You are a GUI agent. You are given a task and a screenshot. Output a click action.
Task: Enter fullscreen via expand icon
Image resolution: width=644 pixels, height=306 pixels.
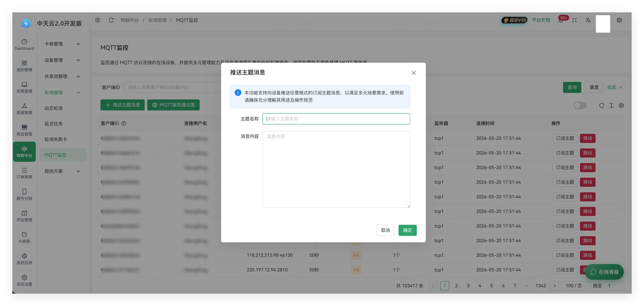click(x=574, y=20)
